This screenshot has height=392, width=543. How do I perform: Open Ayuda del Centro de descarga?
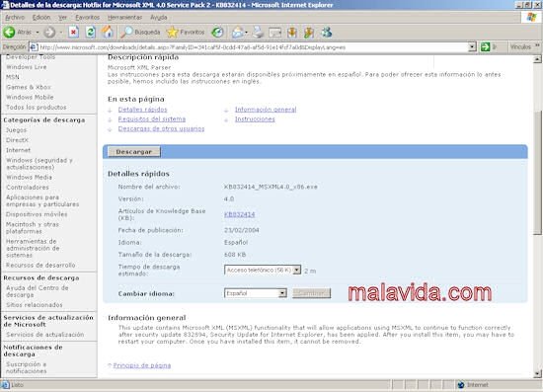point(38,291)
